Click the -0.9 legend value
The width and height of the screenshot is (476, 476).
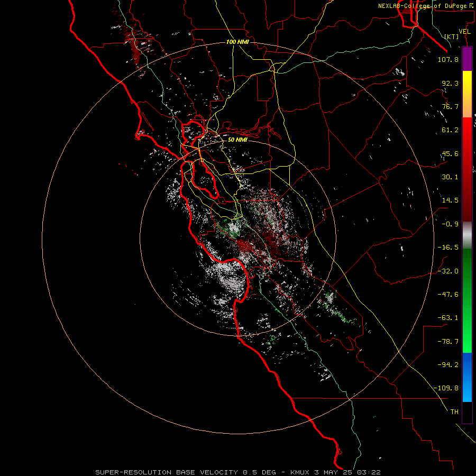[x=450, y=224]
